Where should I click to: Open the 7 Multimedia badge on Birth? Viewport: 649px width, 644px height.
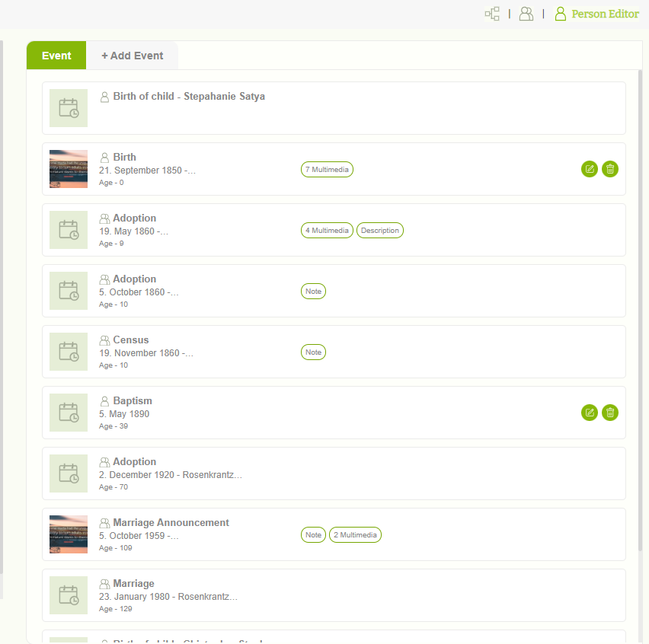click(x=327, y=169)
